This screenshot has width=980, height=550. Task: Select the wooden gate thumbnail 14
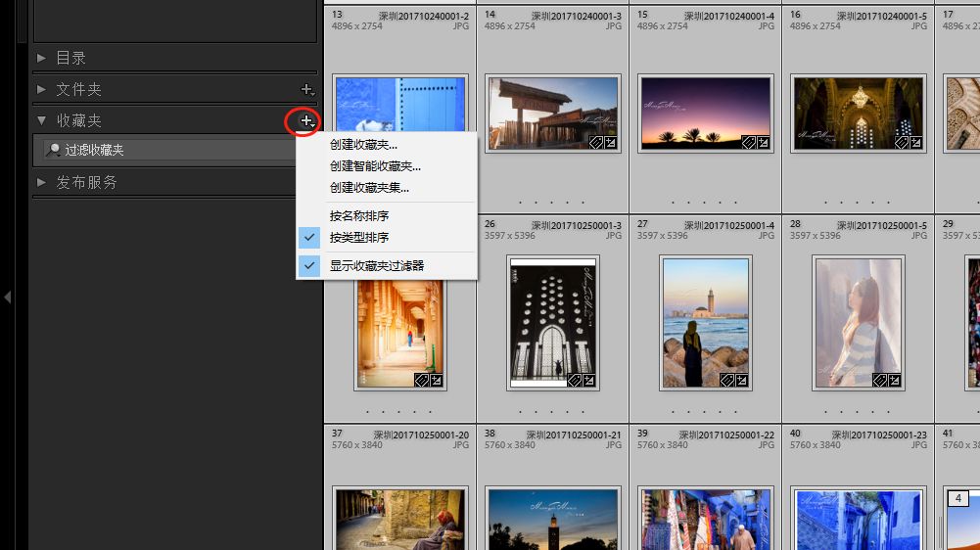(x=553, y=114)
